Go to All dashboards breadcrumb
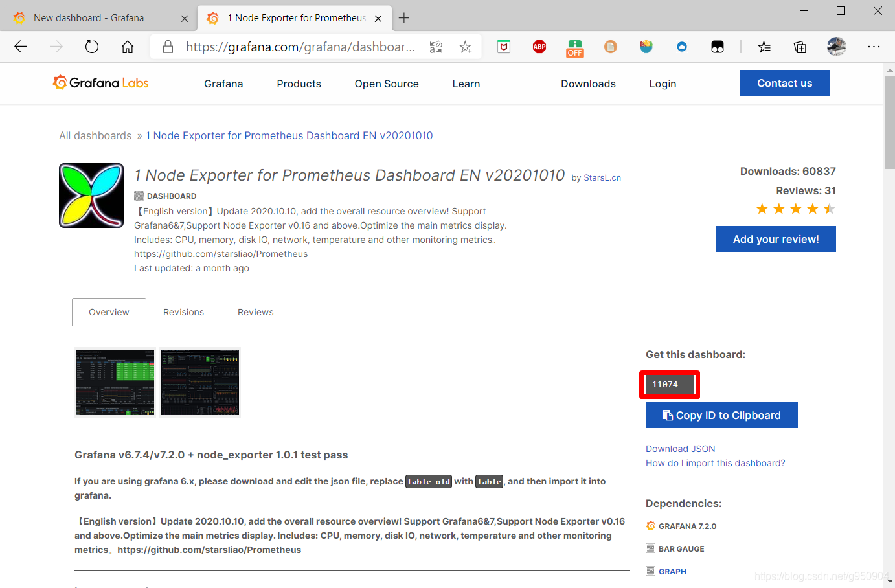895x588 pixels. pos(95,135)
